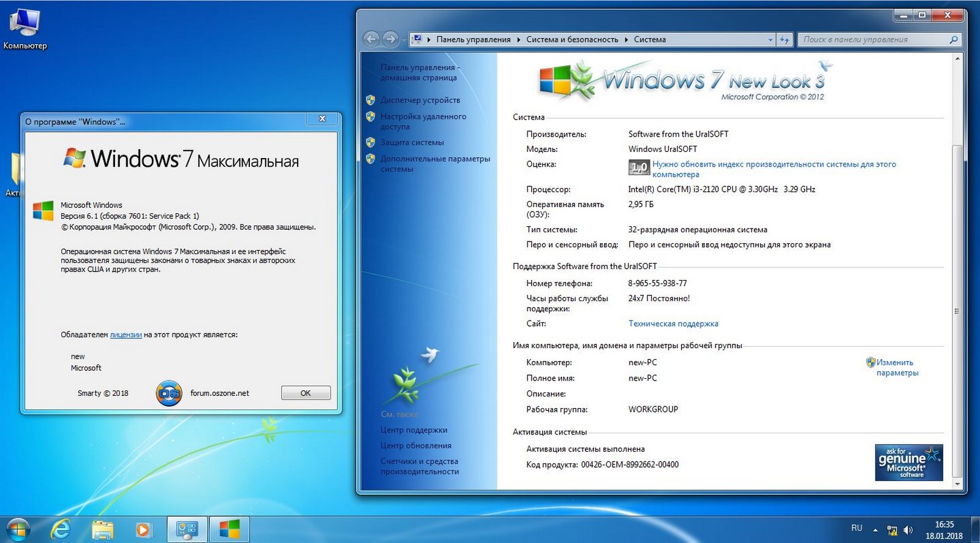Expand the address bar history dropdown
Image resolution: width=980 pixels, height=543 pixels.
(771, 40)
